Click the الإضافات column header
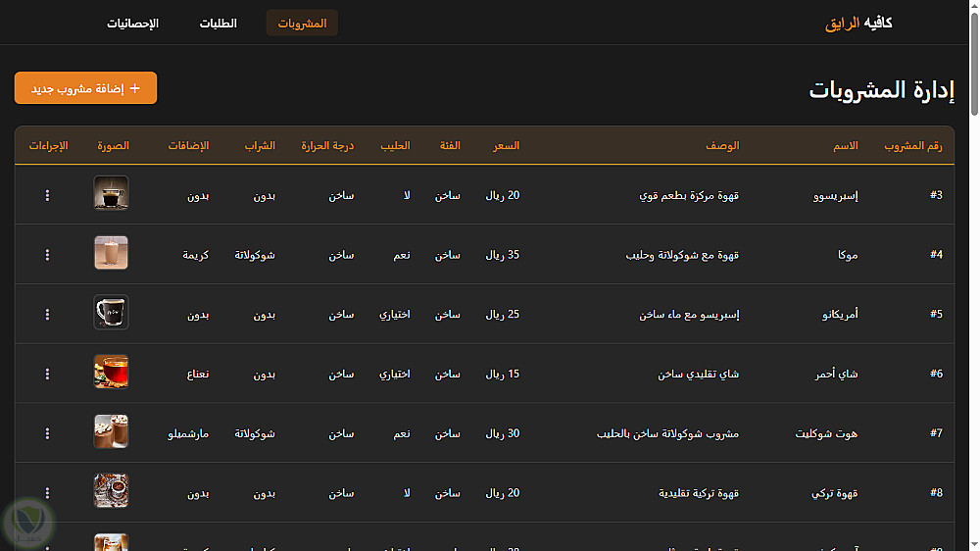Screen dimensions: 980x551 pos(188,146)
